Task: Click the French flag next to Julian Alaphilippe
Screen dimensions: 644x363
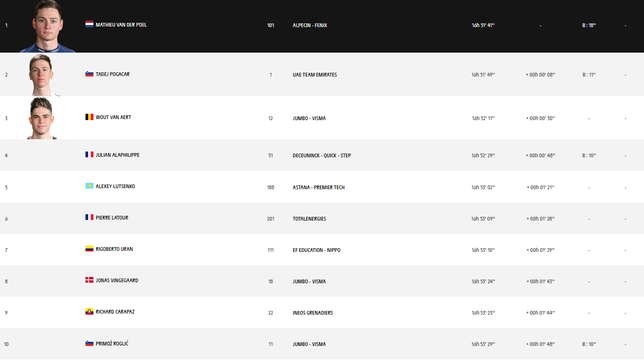Action: pyautogui.click(x=89, y=155)
